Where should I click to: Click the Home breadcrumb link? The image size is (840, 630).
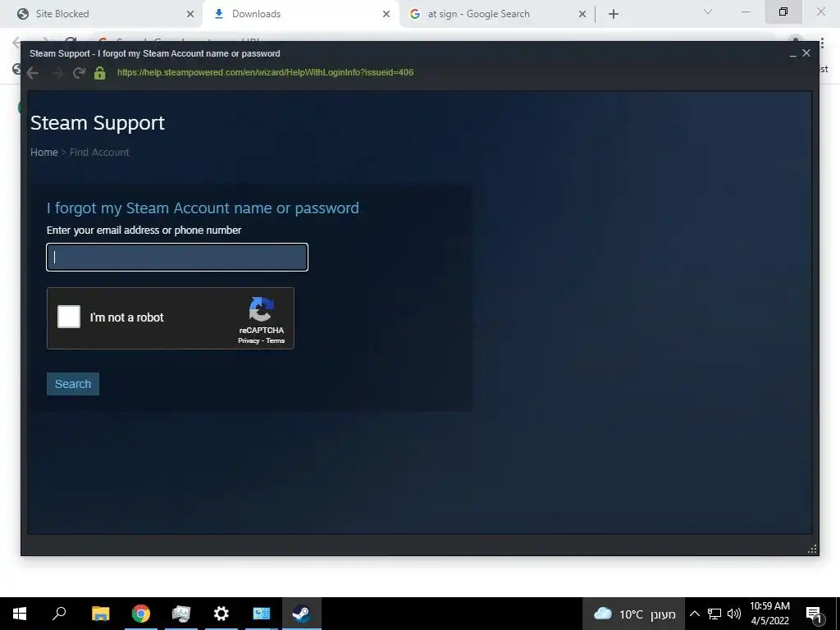(x=44, y=152)
